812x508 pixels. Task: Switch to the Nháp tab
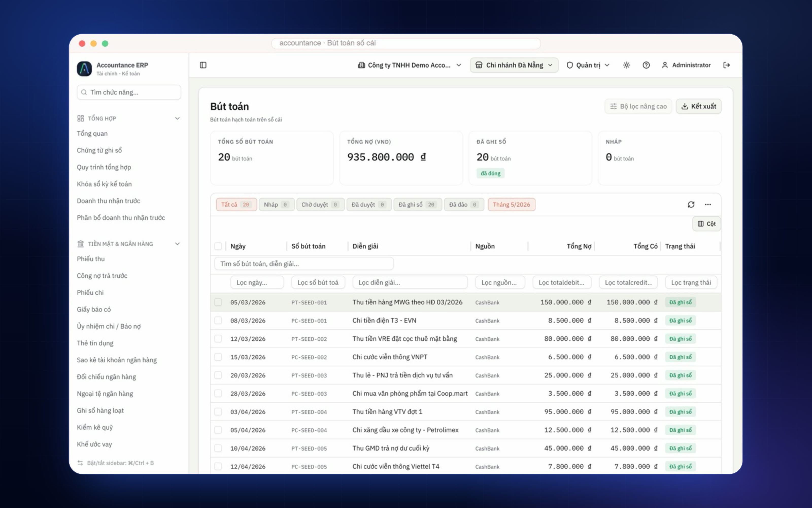pyautogui.click(x=277, y=204)
